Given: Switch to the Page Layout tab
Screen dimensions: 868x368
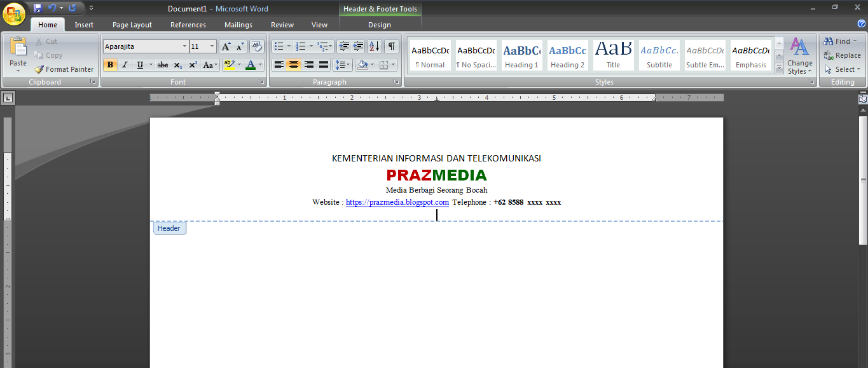Looking at the screenshot, I should tap(132, 25).
